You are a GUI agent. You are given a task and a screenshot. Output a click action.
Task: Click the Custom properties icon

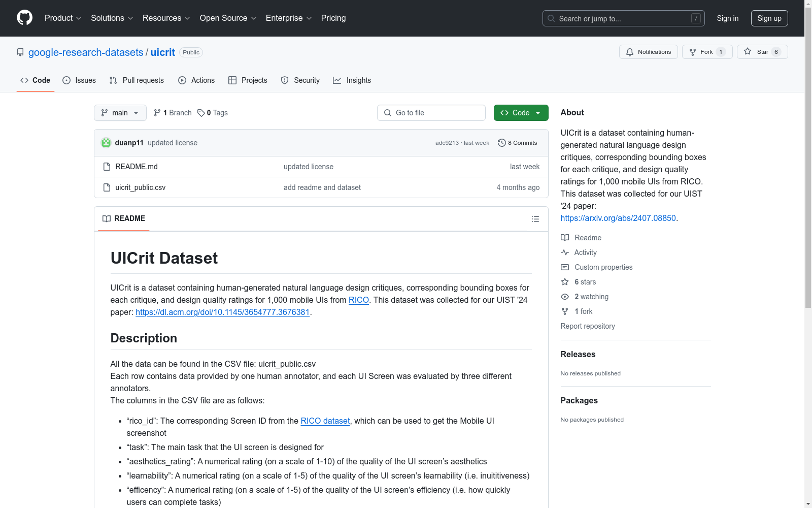[565, 267]
